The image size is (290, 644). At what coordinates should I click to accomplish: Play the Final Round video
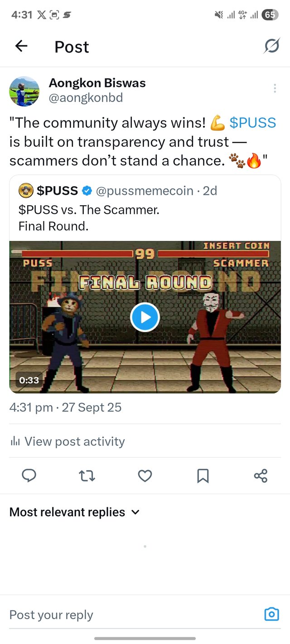(x=145, y=317)
